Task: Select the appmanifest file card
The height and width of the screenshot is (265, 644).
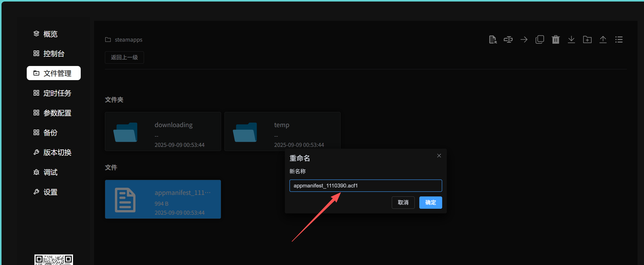Action: (x=163, y=199)
